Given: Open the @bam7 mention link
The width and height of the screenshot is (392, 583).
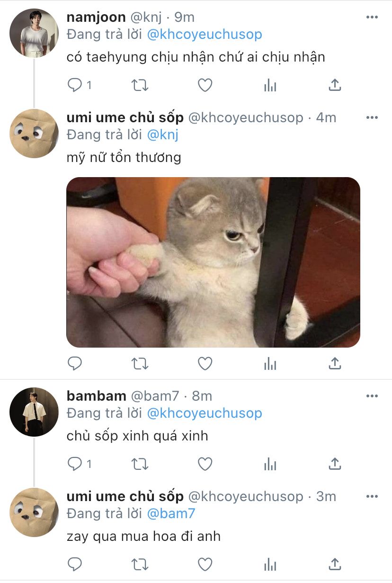Looking at the screenshot, I should 171,513.
